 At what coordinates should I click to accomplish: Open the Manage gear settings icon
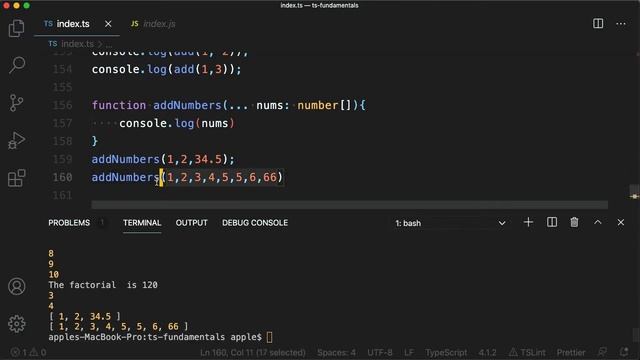pyautogui.click(x=17, y=324)
